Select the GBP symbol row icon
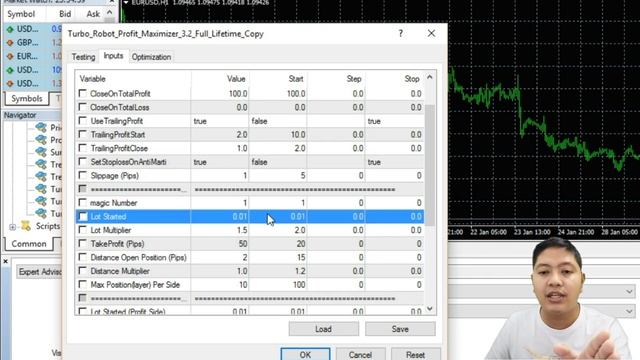 [x=10, y=42]
